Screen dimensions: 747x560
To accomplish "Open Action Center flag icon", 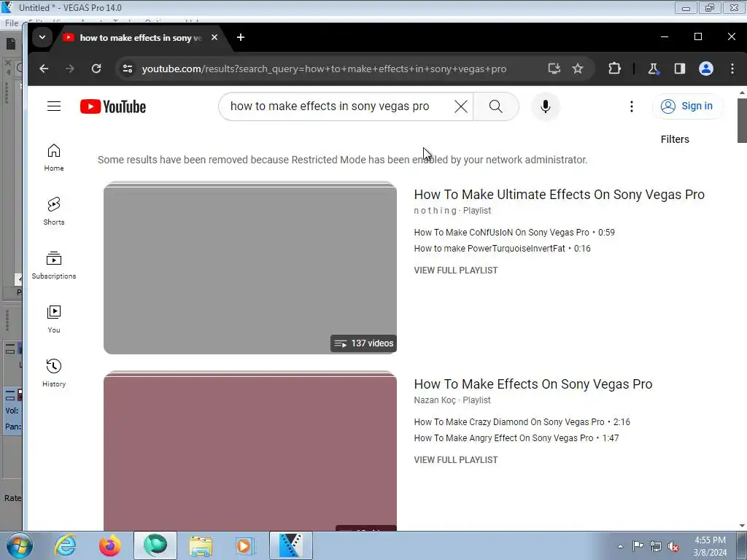I will point(638,546).
